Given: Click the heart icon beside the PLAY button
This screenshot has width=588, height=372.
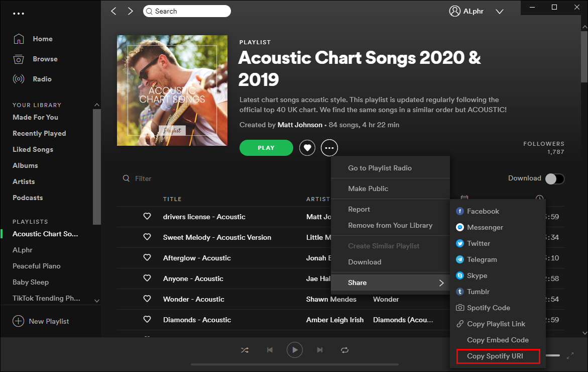Looking at the screenshot, I should 307,148.
